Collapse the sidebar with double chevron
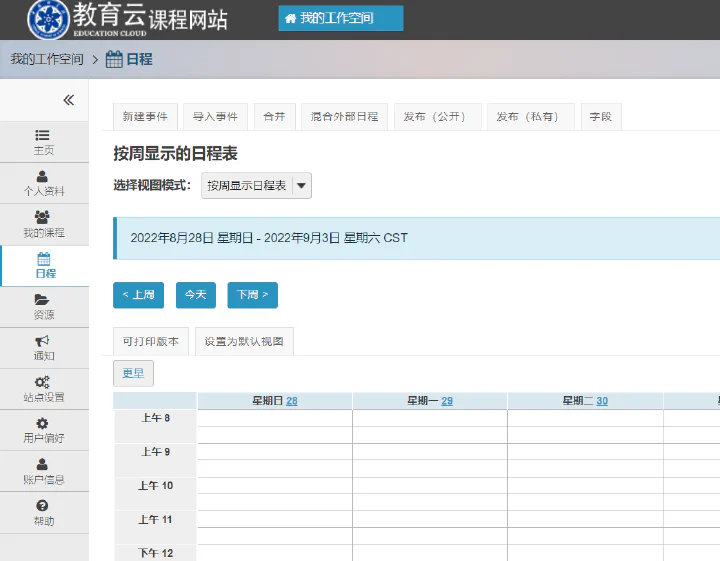This screenshot has width=720, height=561. (x=69, y=100)
